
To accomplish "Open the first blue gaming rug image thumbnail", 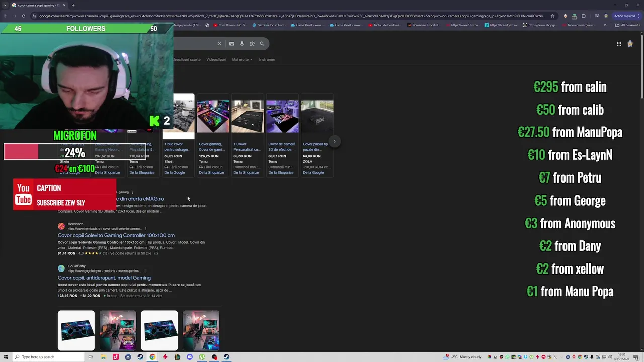I will click(76, 330).
